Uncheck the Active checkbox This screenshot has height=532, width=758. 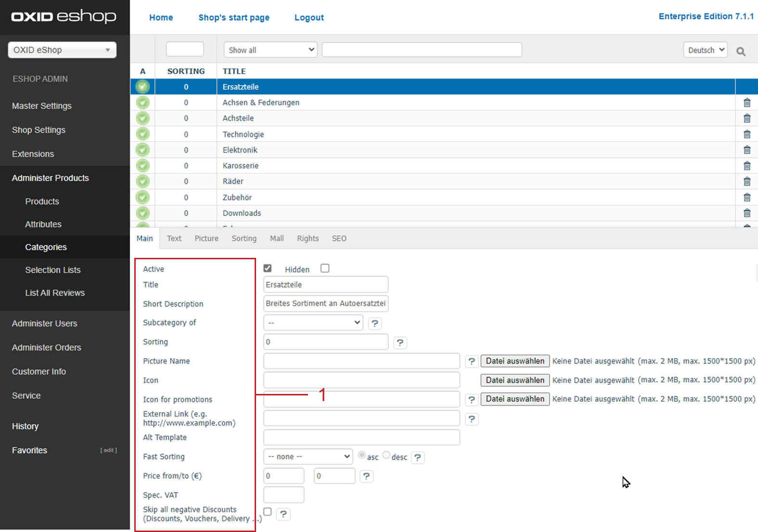268,268
